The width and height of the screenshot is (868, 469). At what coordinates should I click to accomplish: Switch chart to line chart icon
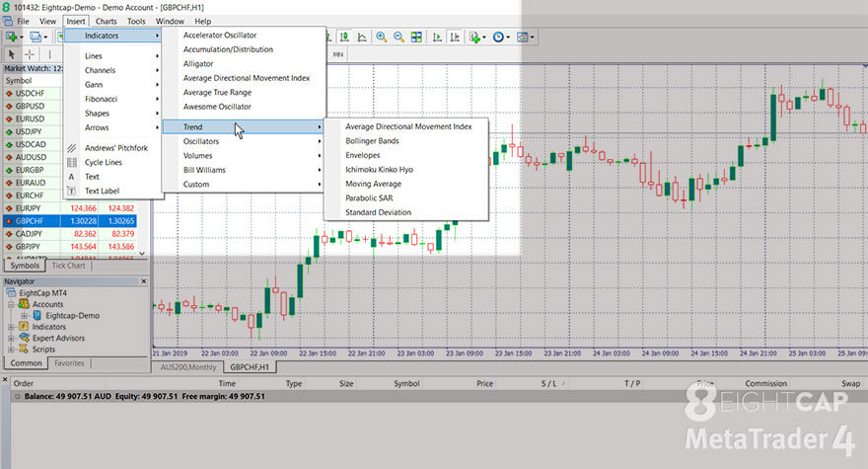pyautogui.click(x=362, y=38)
